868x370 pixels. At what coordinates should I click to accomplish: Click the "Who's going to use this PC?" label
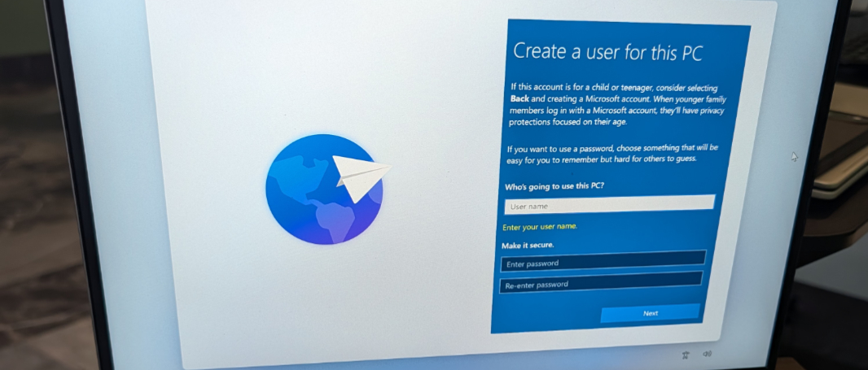[554, 186]
